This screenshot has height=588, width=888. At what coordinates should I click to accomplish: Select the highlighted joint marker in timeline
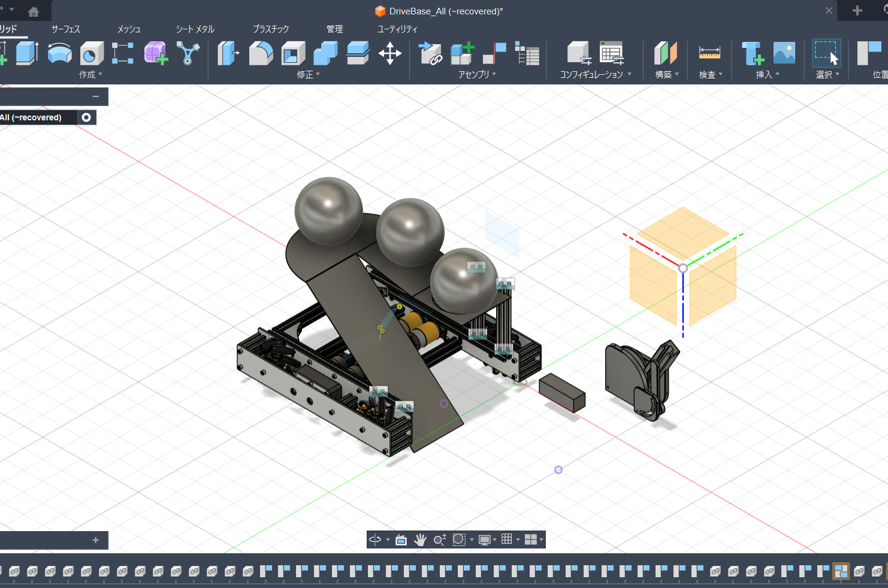tap(841, 571)
